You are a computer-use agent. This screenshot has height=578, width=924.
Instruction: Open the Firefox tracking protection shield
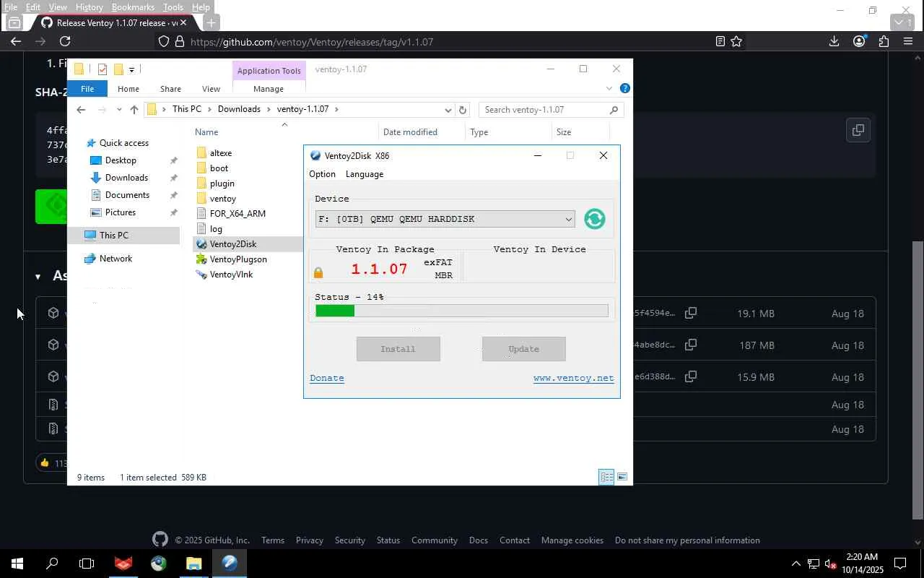tap(164, 42)
